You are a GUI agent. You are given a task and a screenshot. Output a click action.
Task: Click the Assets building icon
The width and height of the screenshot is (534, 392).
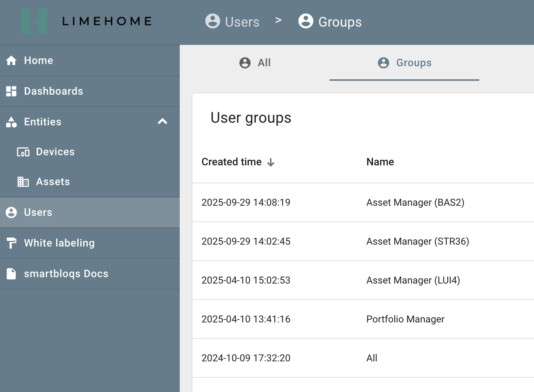23,182
